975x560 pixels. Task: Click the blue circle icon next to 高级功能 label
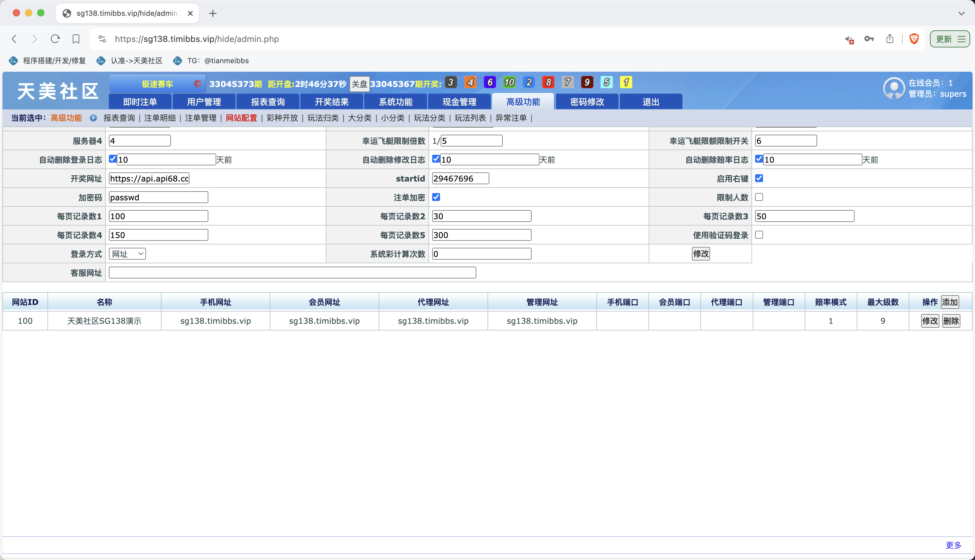93,118
